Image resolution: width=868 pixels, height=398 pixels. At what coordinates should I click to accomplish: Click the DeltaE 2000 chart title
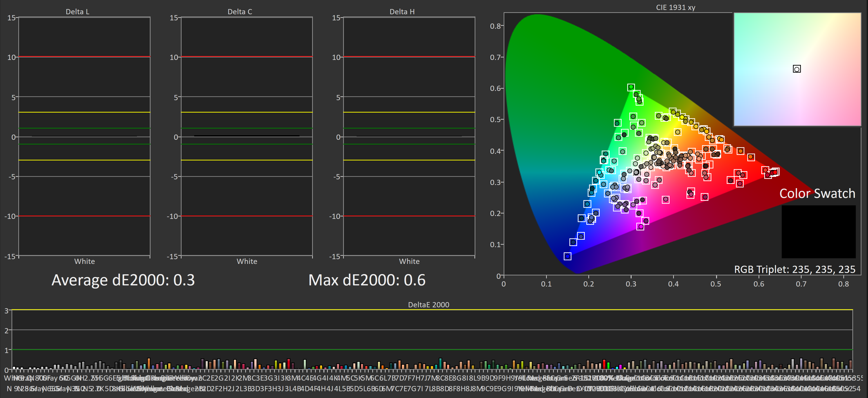pyautogui.click(x=428, y=305)
